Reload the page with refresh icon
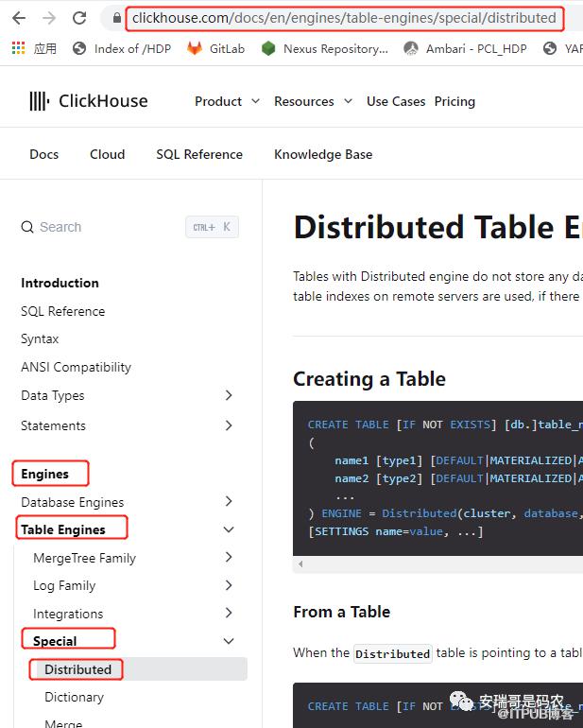This screenshot has height=728, width=583. click(x=79, y=18)
